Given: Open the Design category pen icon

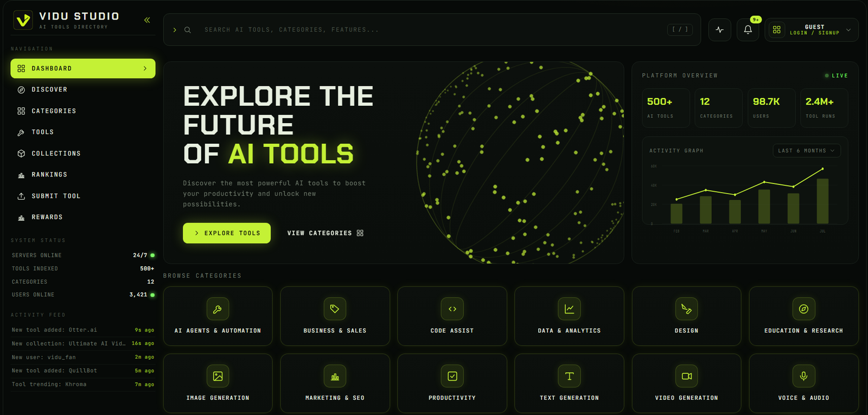Looking at the screenshot, I should click(686, 309).
